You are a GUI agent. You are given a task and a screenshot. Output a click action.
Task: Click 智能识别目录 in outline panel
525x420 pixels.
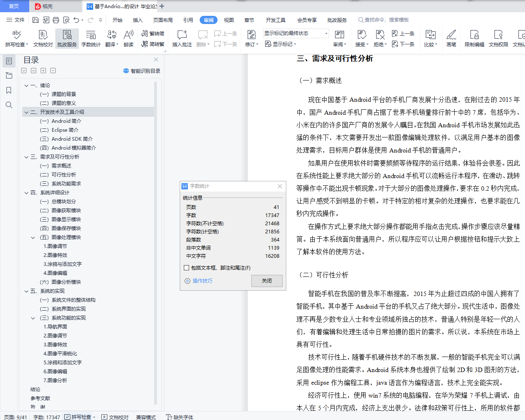[142, 71]
